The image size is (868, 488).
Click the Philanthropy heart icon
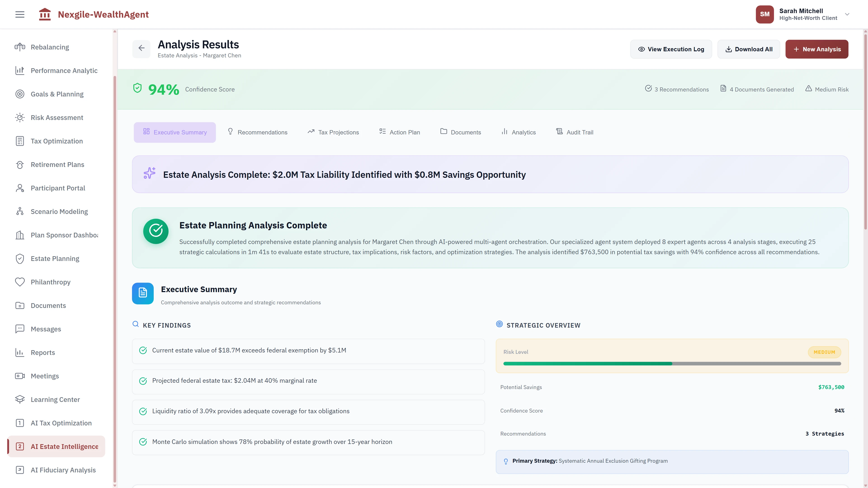(20, 282)
